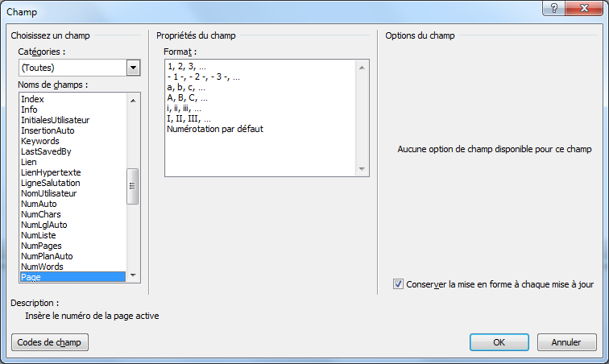Click the field names scrollbar thumb
The width and height of the screenshot is (609, 364).
(132, 186)
